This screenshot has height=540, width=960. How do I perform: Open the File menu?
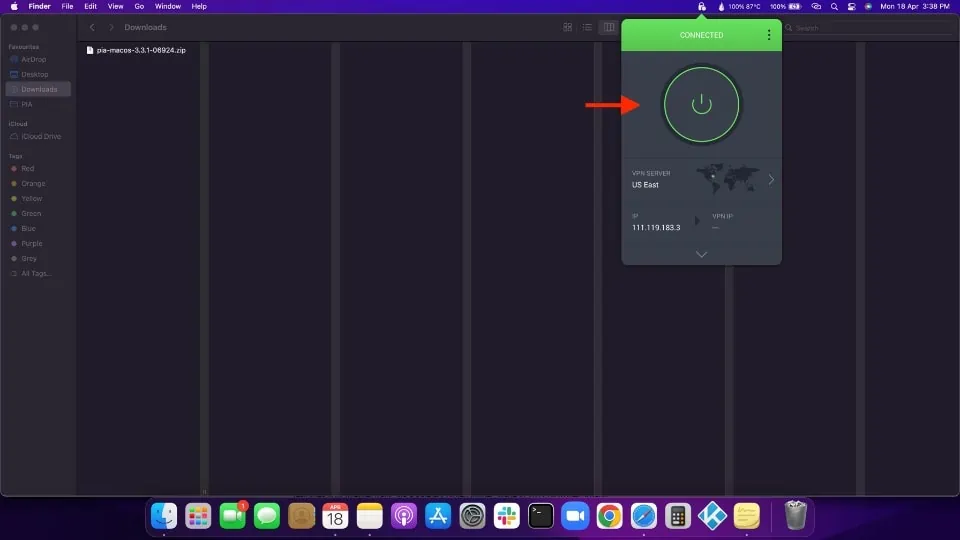(67, 7)
